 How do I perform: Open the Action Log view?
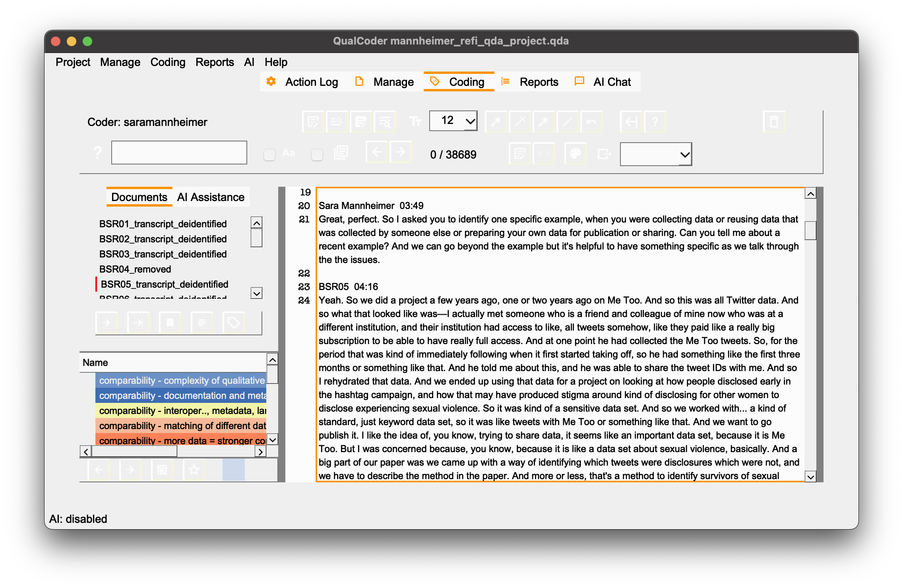click(311, 81)
